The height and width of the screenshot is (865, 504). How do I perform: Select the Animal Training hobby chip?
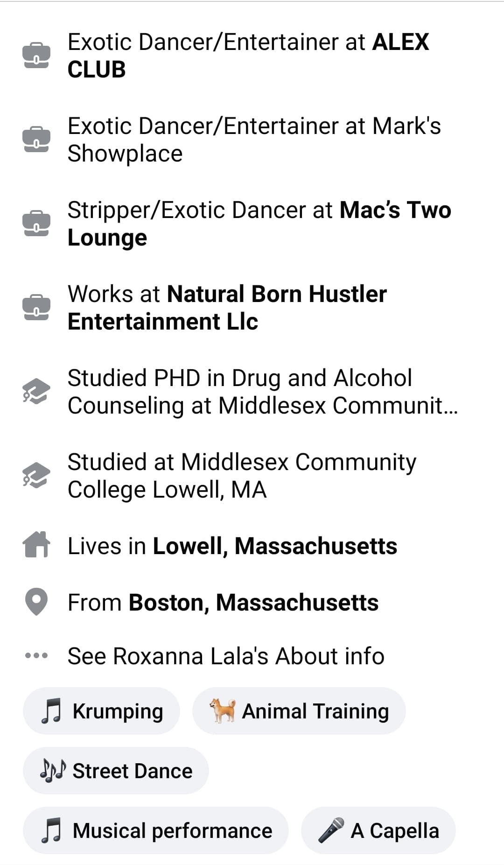pyautogui.click(x=299, y=711)
